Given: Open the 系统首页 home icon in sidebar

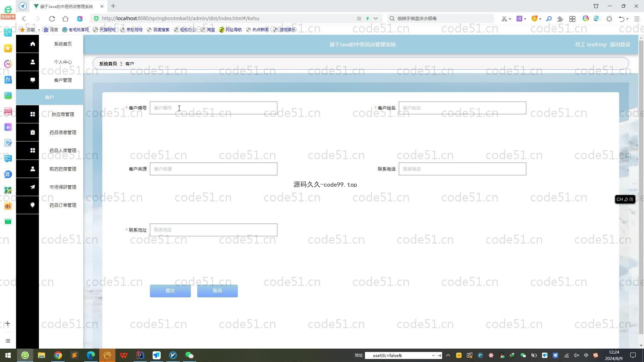Looking at the screenshot, I should pyautogui.click(x=33, y=44).
